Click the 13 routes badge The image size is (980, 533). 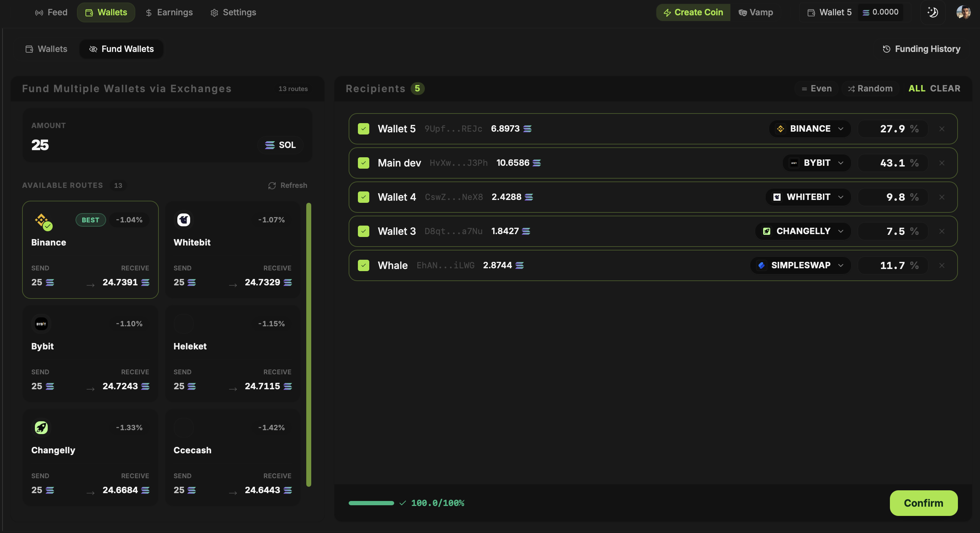(293, 89)
